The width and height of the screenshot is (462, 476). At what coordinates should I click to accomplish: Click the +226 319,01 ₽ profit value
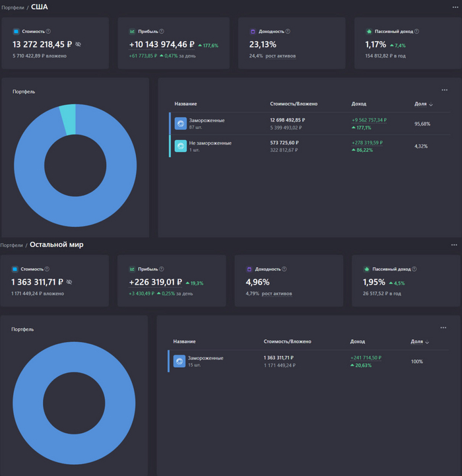(155, 283)
